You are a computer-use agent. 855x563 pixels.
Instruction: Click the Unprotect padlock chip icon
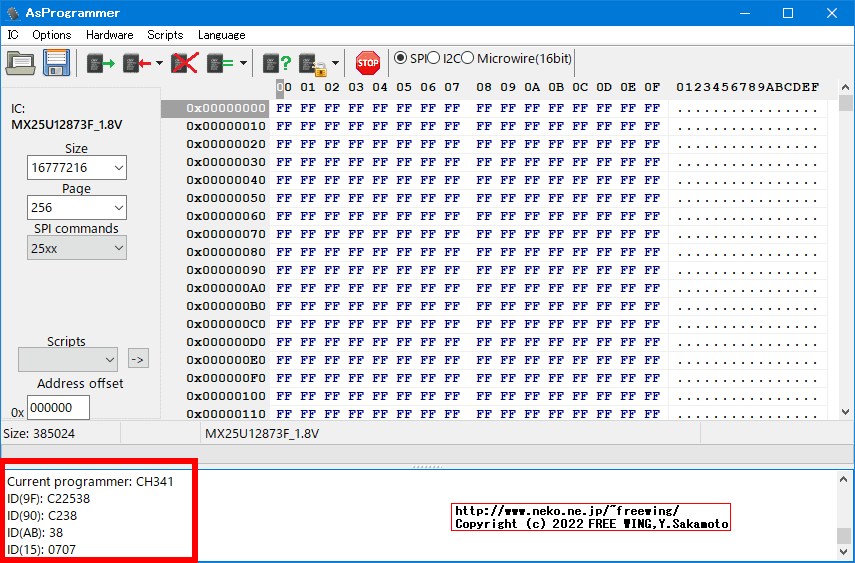313,64
